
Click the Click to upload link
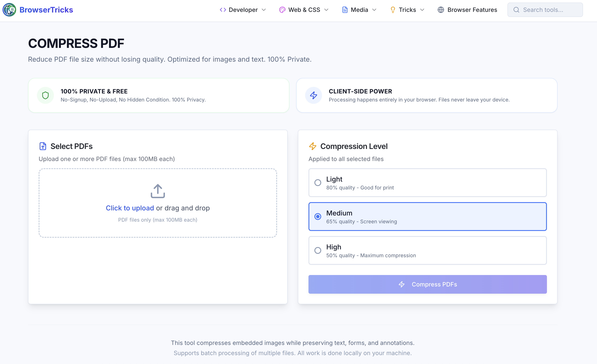point(130,208)
